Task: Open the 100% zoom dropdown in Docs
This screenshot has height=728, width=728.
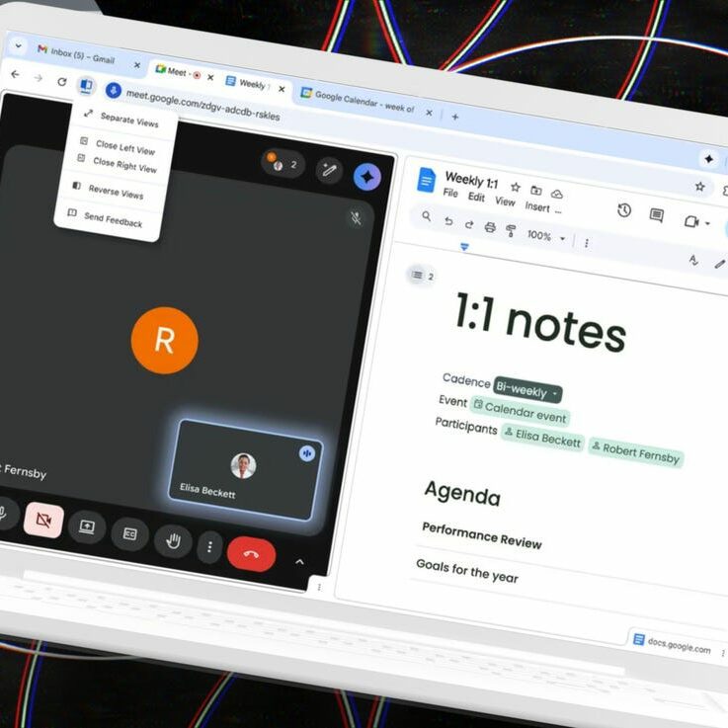Action: (546, 236)
